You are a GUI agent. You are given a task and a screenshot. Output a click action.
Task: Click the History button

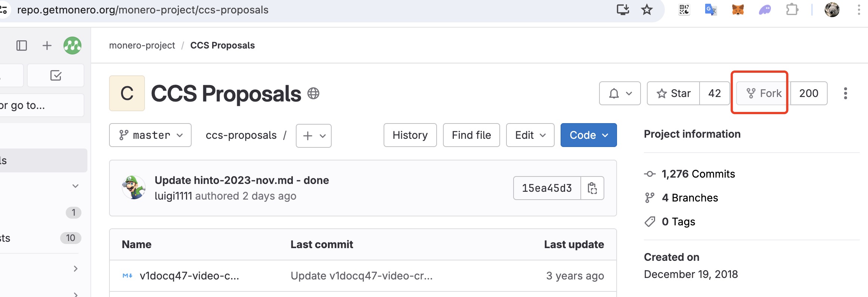point(410,135)
